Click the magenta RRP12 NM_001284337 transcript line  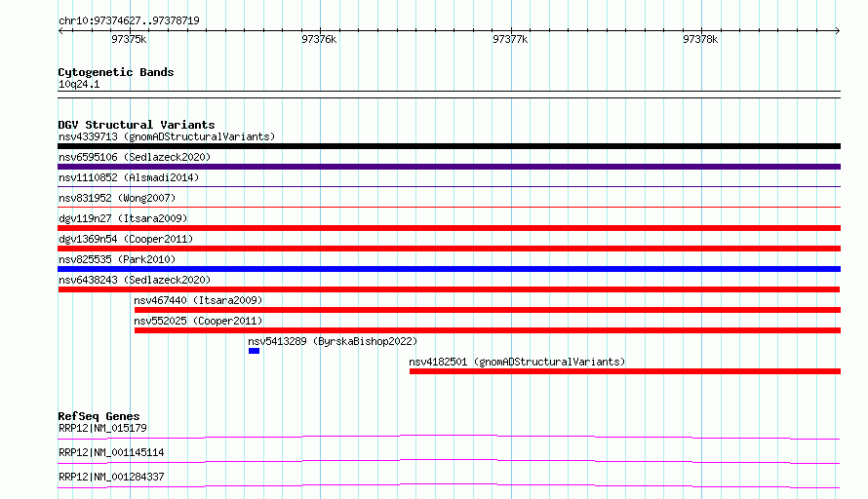tap(449, 484)
